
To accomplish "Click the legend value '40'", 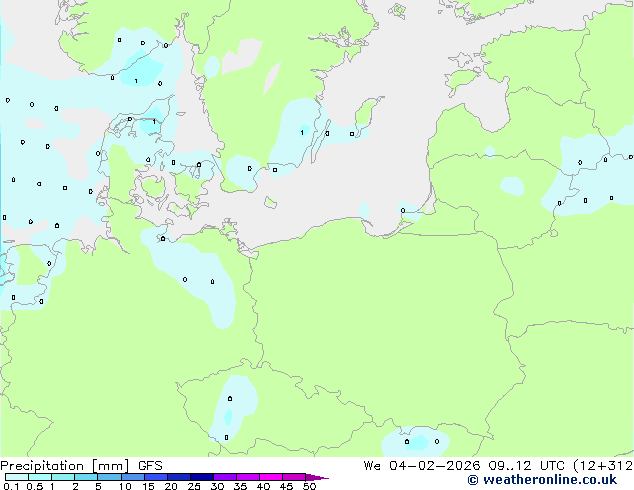I will coord(263,486).
